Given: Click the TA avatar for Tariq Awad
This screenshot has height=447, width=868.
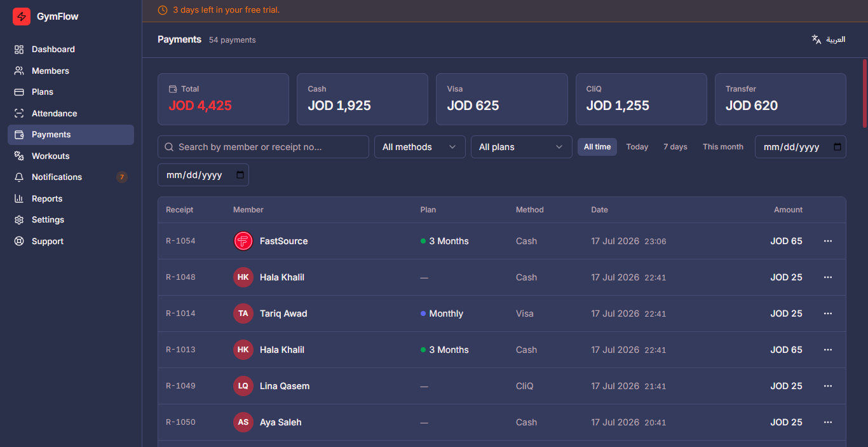Looking at the screenshot, I should coord(243,313).
